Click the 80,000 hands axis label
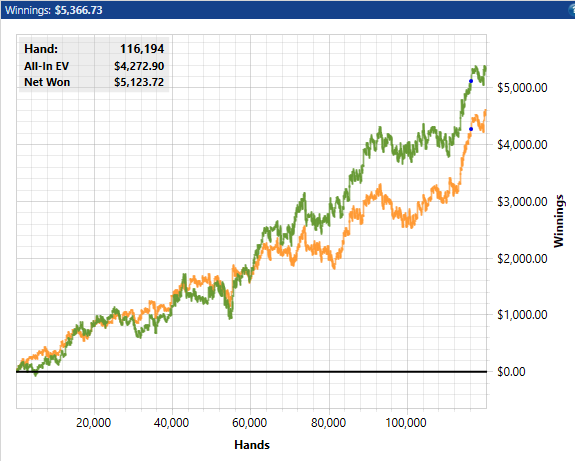This screenshot has width=575, height=461. point(328,423)
